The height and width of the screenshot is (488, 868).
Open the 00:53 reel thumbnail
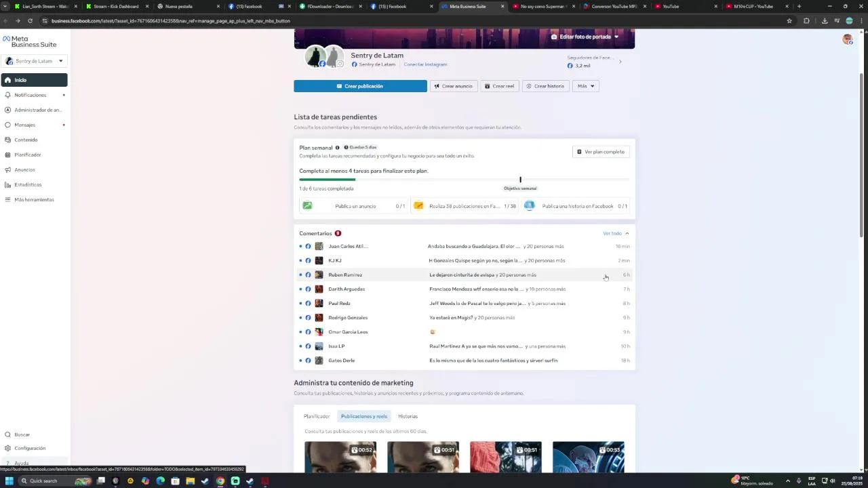tap(589, 457)
